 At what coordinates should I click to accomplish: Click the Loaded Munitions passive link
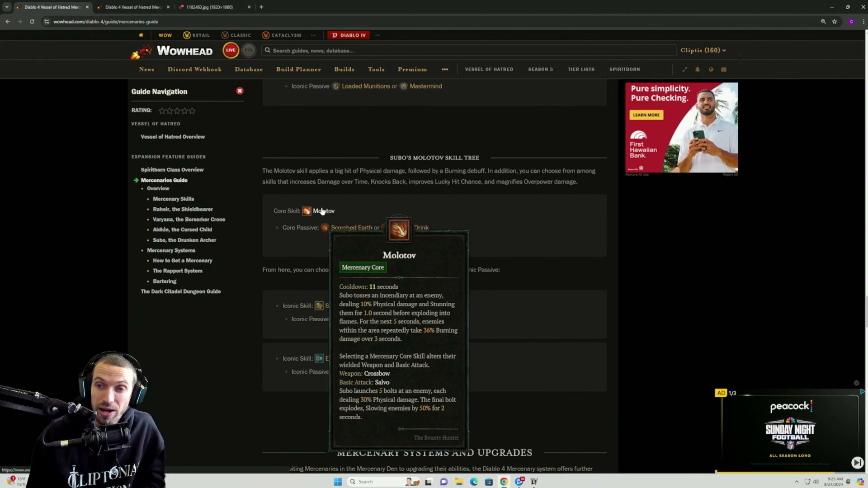click(366, 86)
